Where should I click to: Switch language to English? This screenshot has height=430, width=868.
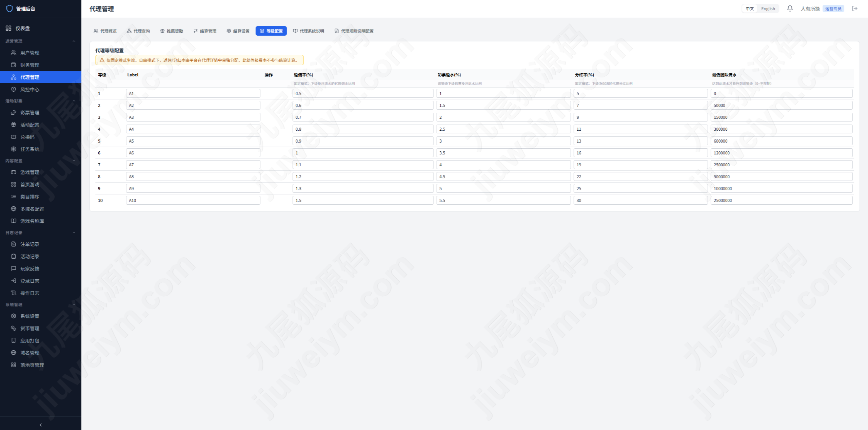pos(768,8)
